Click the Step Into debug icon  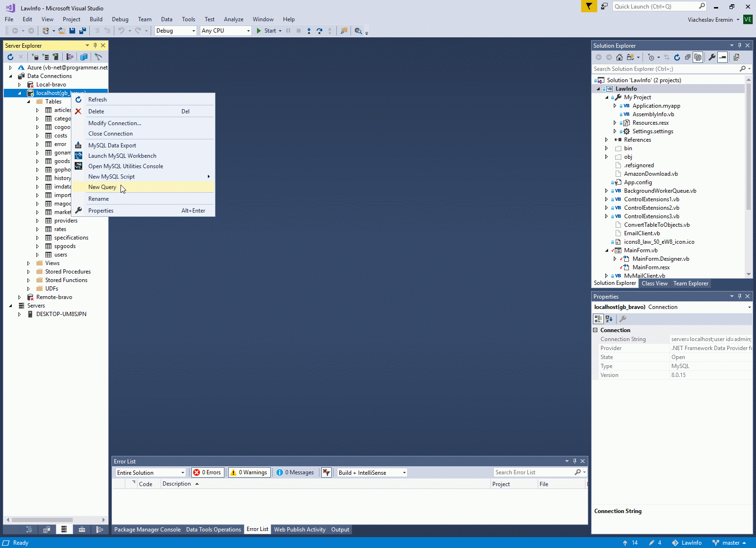(x=309, y=31)
